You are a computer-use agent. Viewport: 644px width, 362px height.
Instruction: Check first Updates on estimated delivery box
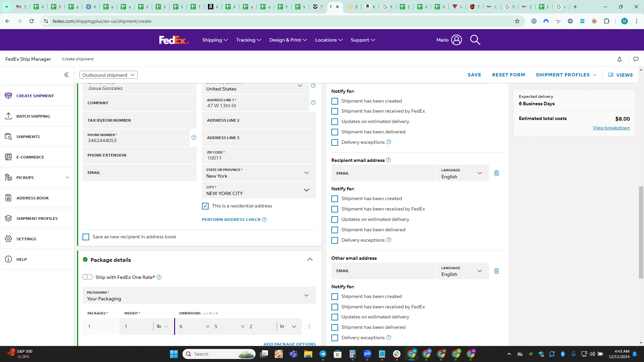click(335, 122)
